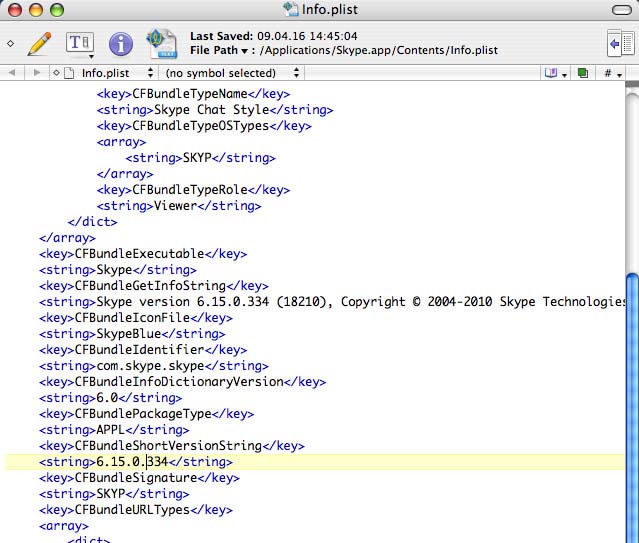Screen dimensions: 639x543
Task: Click the CFBundleTypeName key line
Action: [193, 94]
